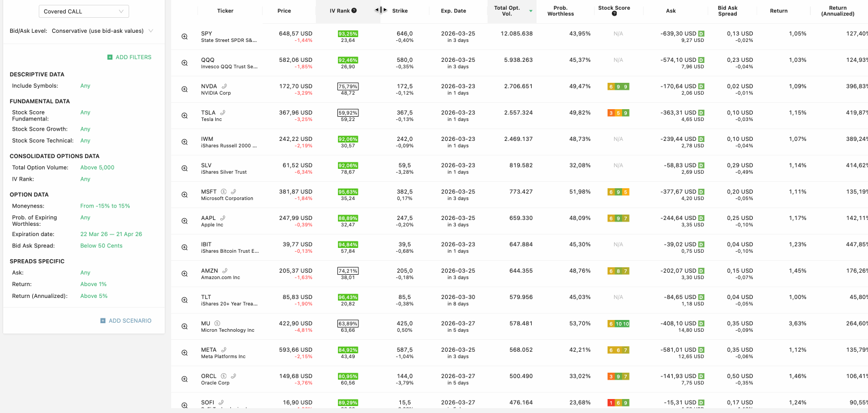Click the green D badge in SPY's Ask
Image resolution: width=868 pixels, height=413 pixels.
[x=701, y=34]
